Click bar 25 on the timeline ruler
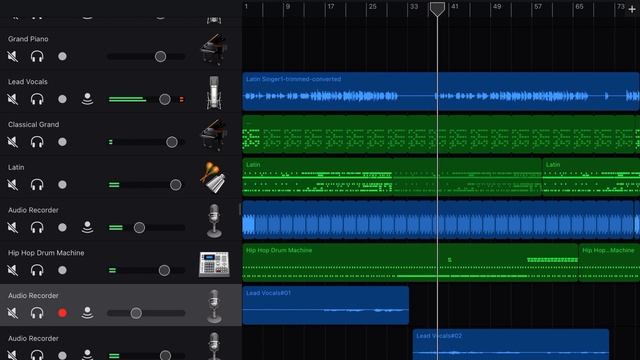The width and height of the screenshot is (640, 360). [372, 7]
